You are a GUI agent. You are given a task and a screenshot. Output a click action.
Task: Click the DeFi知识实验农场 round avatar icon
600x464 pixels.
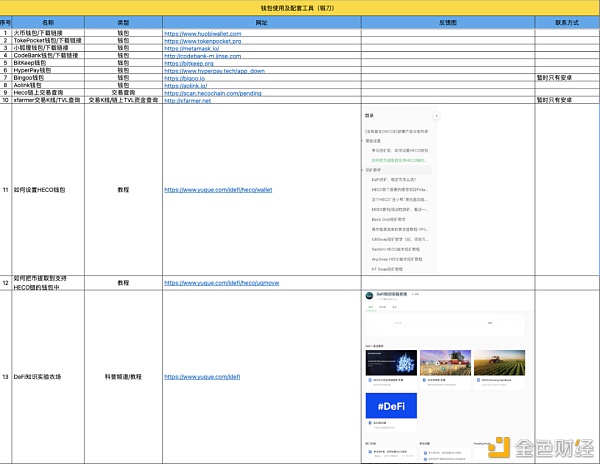coord(369,296)
